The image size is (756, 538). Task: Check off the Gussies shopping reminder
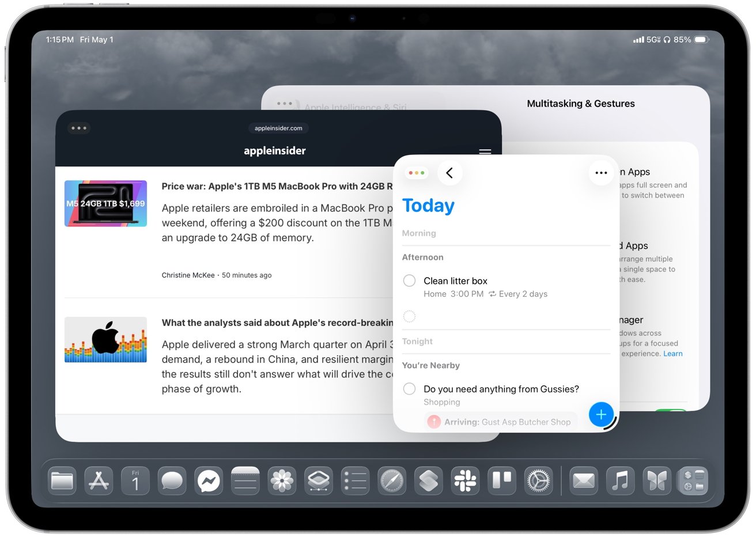(x=409, y=389)
